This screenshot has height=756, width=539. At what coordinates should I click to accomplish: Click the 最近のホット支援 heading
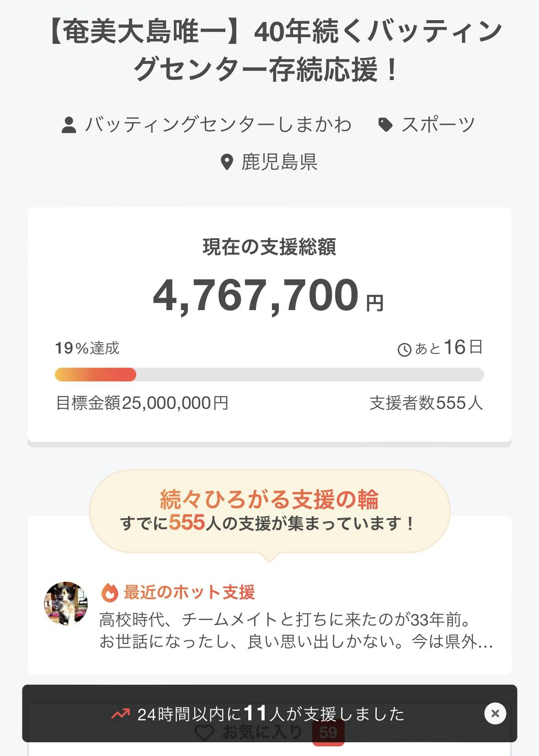point(189,592)
